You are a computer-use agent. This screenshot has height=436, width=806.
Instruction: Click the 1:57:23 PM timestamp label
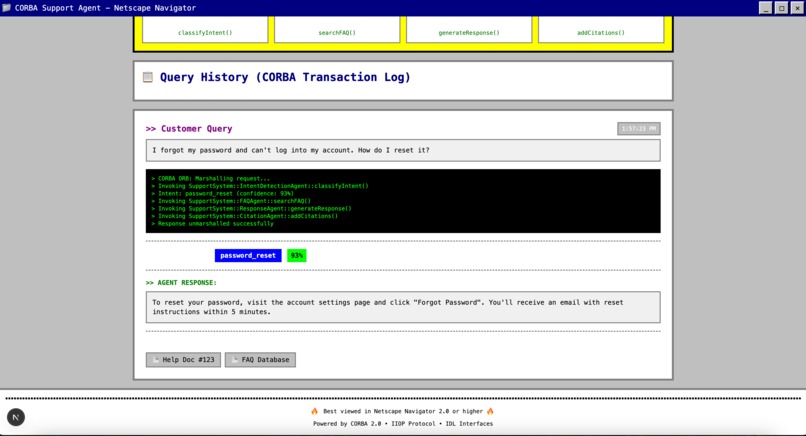(x=639, y=129)
